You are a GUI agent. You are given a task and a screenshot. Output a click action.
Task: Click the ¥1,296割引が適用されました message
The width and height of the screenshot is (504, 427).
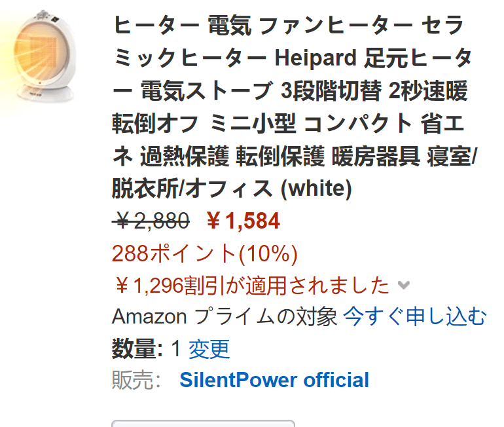[x=252, y=285]
